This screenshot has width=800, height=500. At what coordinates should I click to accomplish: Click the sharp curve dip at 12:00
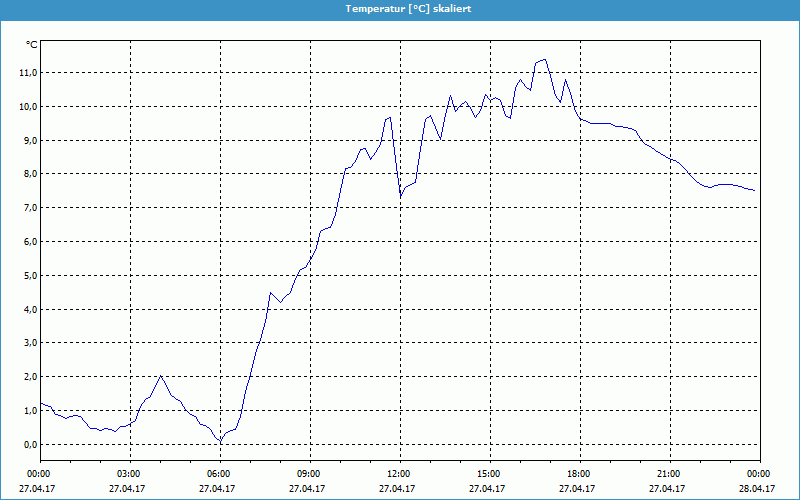point(401,195)
